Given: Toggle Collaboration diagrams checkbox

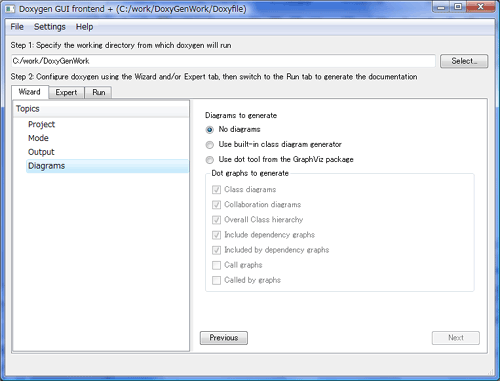Looking at the screenshot, I should point(216,205).
